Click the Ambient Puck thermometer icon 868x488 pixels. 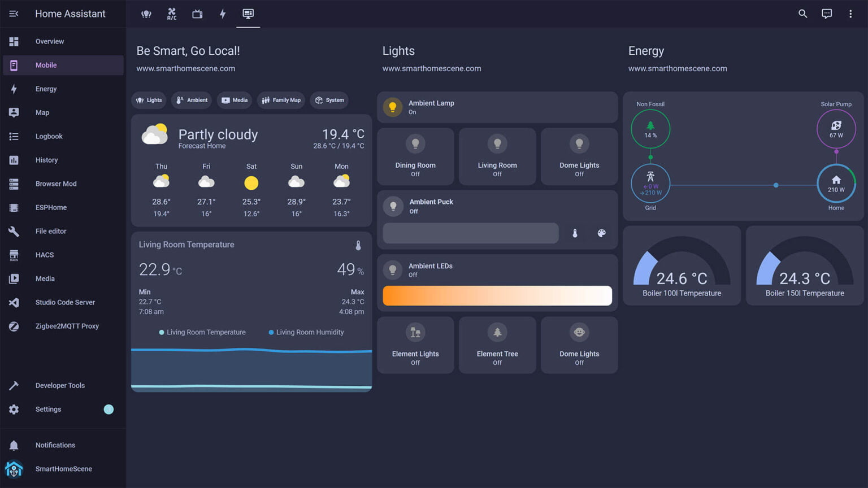point(575,233)
